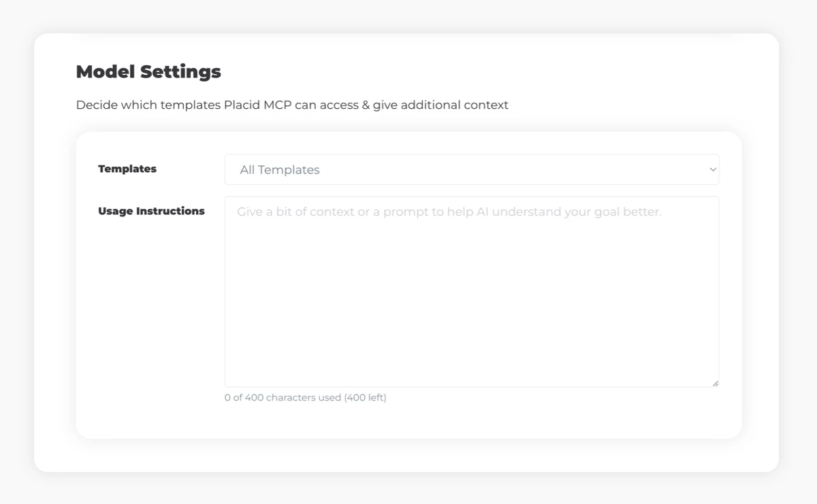
Task: Select the Templates field label
Action: 127,169
